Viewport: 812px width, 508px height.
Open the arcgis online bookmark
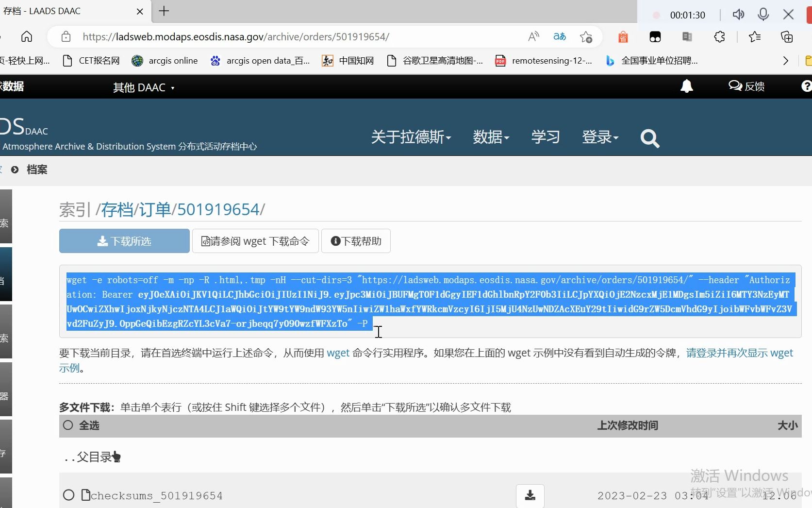[x=165, y=61]
